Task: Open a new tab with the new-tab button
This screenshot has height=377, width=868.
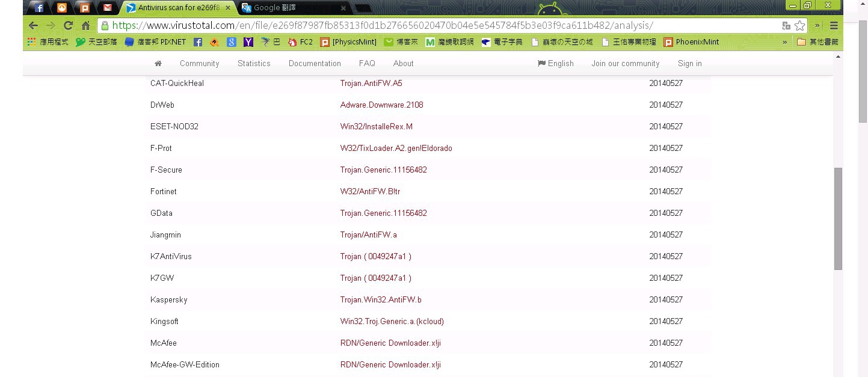Action: coord(363,8)
